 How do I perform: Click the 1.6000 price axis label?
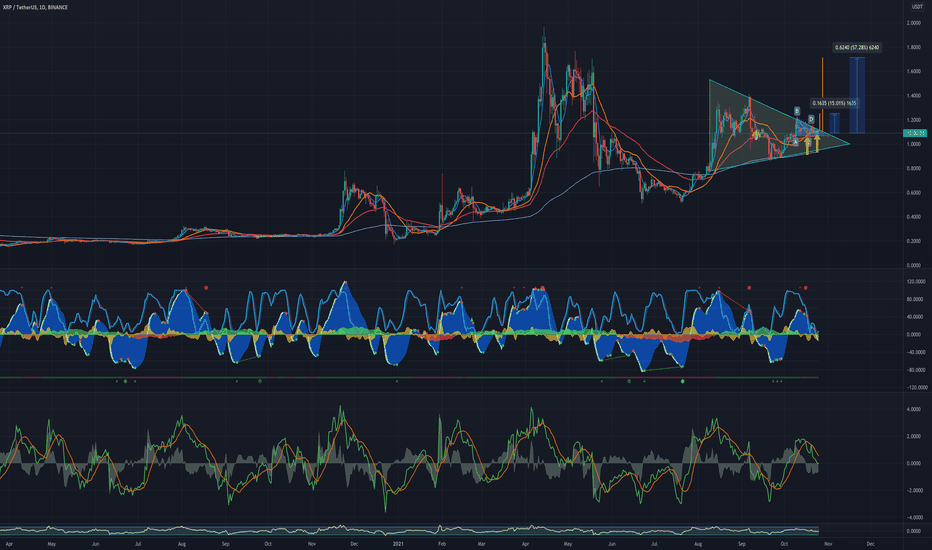click(x=914, y=71)
